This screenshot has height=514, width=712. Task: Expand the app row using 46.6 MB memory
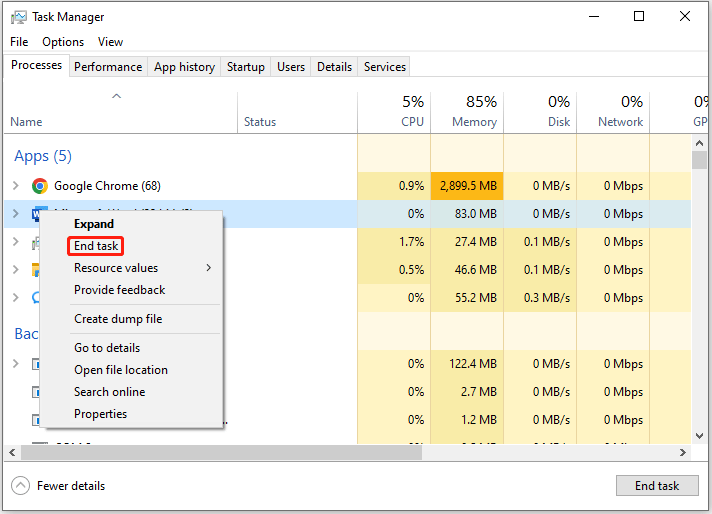click(x=16, y=270)
